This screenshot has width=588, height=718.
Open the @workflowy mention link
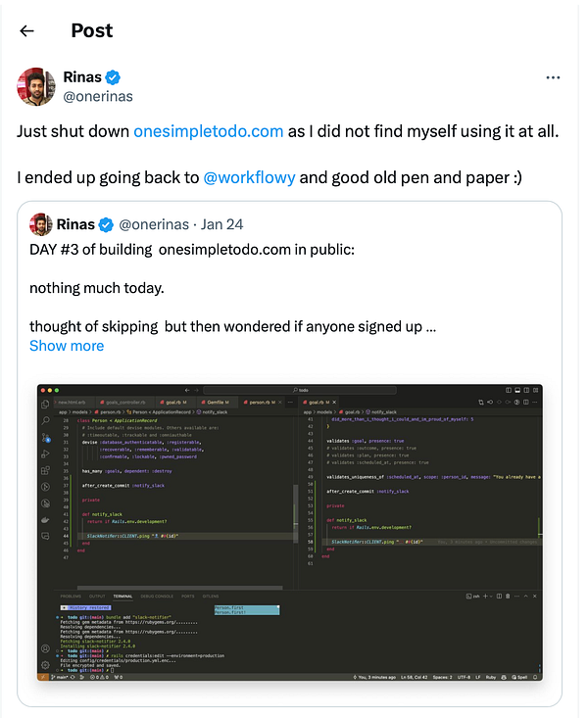[249, 178]
